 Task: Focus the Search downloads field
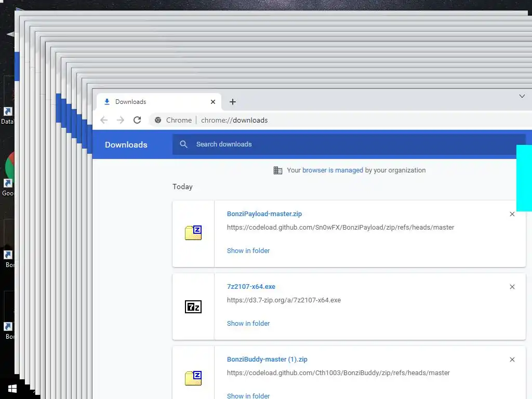click(349, 144)
